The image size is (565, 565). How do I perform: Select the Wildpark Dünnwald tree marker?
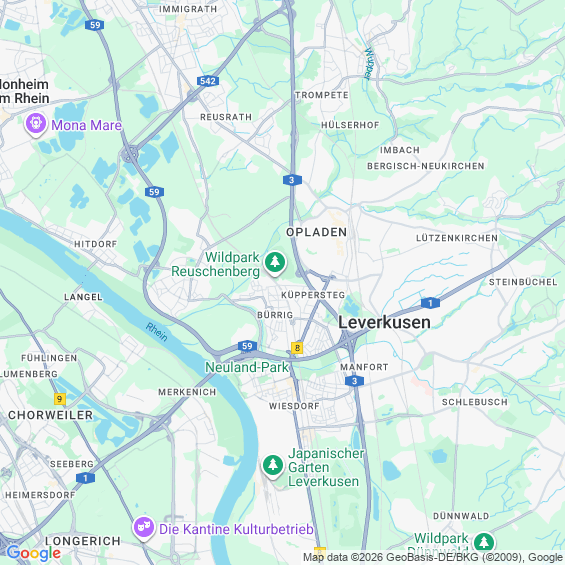[x=484, y=543]
